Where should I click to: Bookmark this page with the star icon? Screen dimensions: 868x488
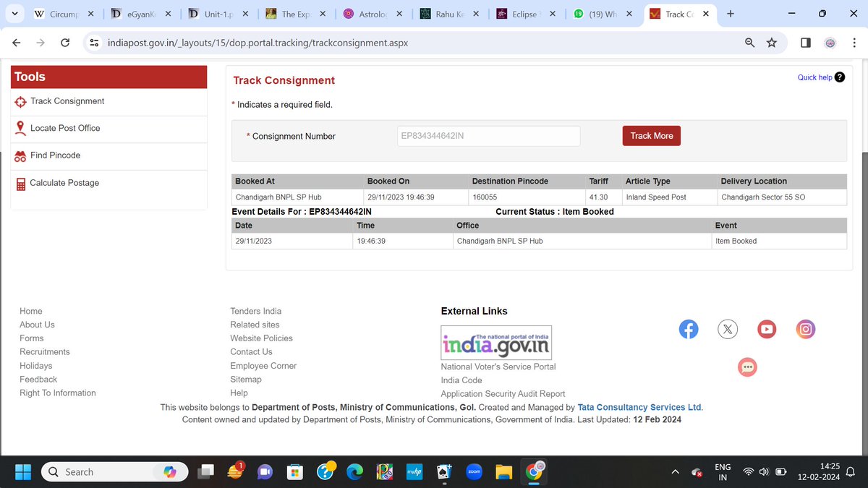pos(772,43)
